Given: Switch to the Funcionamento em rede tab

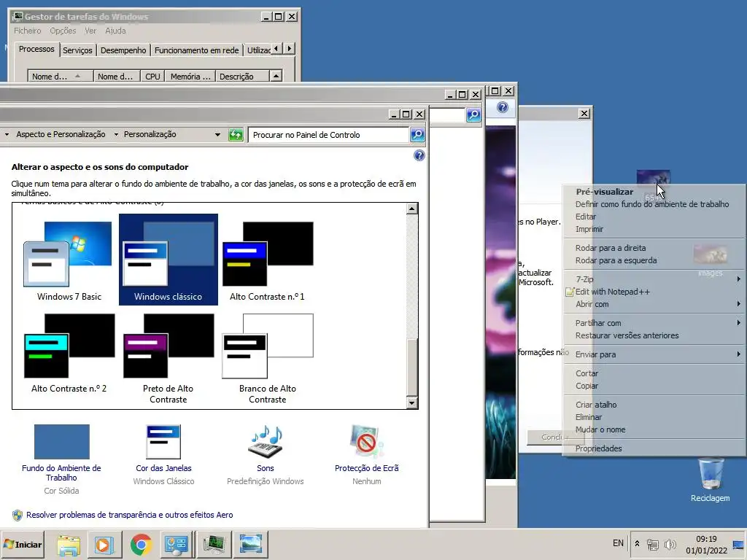Looking at the screenshot, I should tap(196, 50).
